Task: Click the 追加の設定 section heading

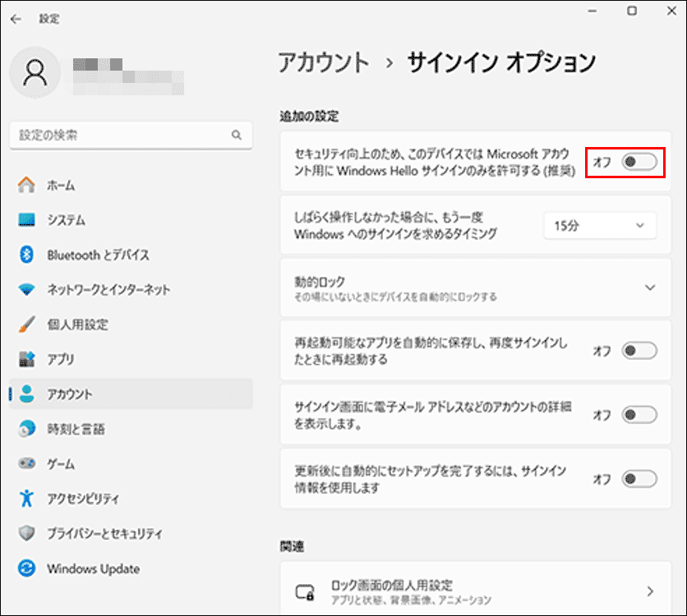Action: (x=309, y=116)
